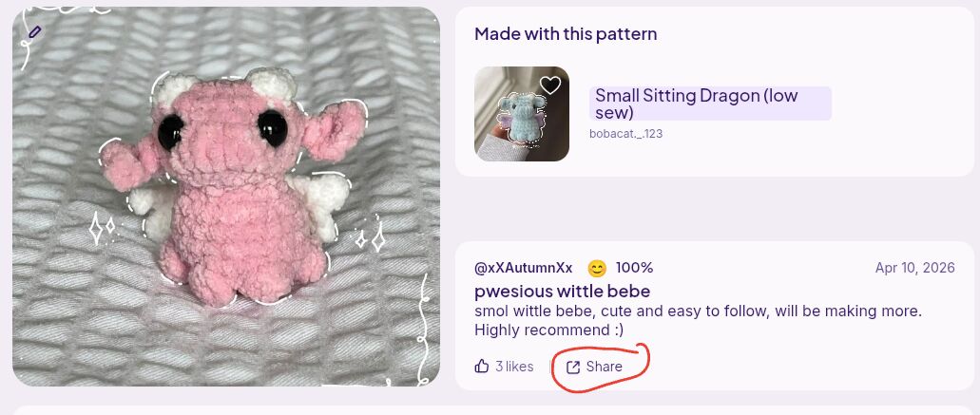Image resolution: width=980 pixels, height=415 pixels.
Task: Favorite the pattern with the heart icon
Action: point(550,85)
